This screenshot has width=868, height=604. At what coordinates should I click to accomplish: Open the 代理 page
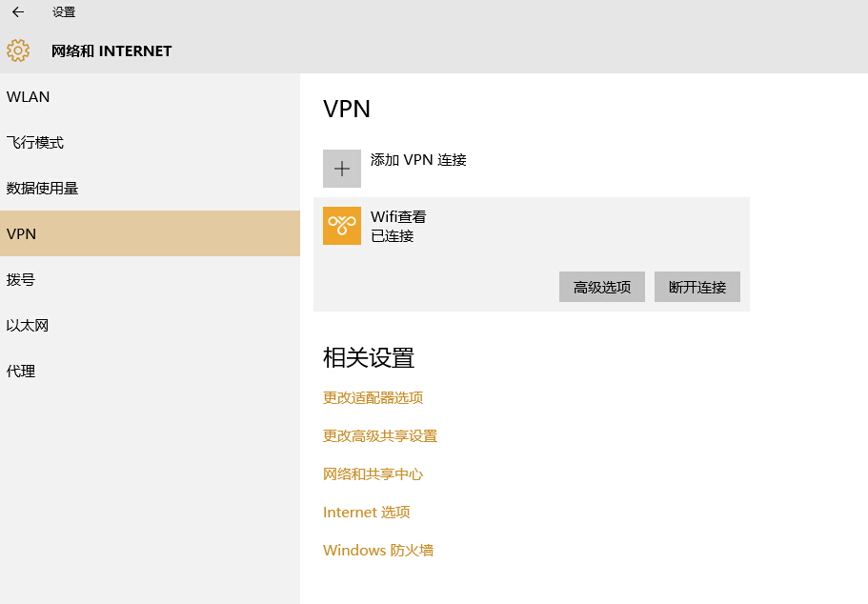(150, 371)
